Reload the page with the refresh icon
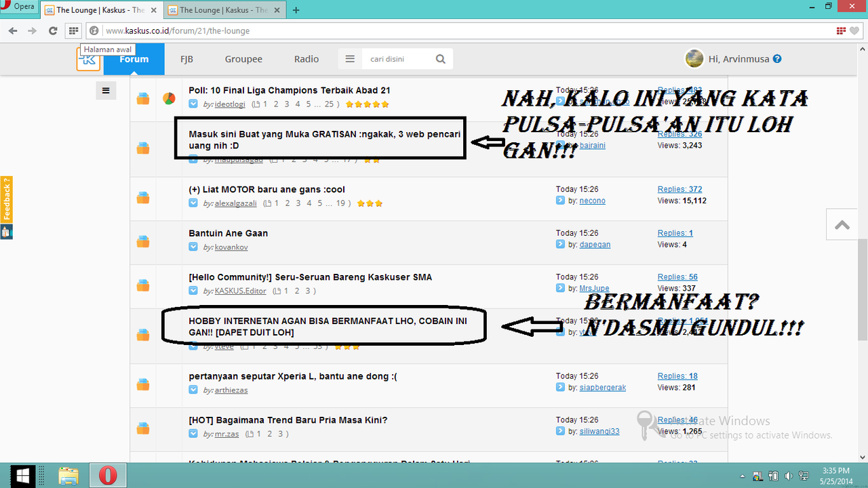The height and width of the screenshot is (488, 868). pos(53,30)
